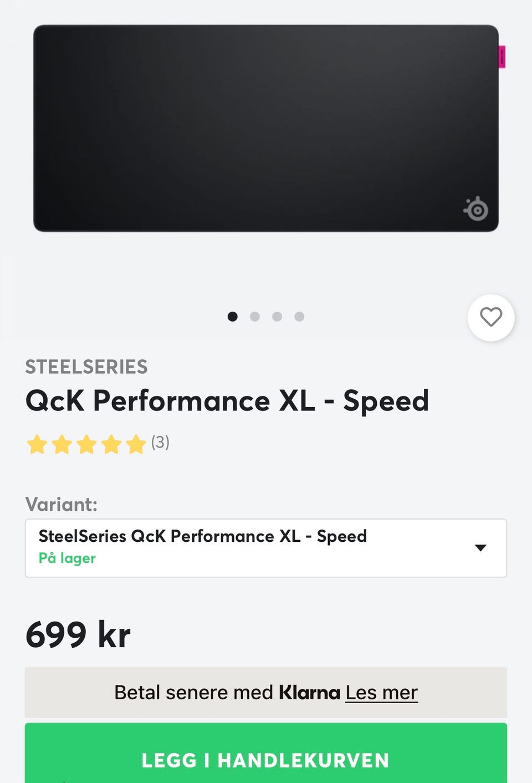532x783 pixels.
Task: Click the QcK Performance XL - Speed title
Action: 227,400
